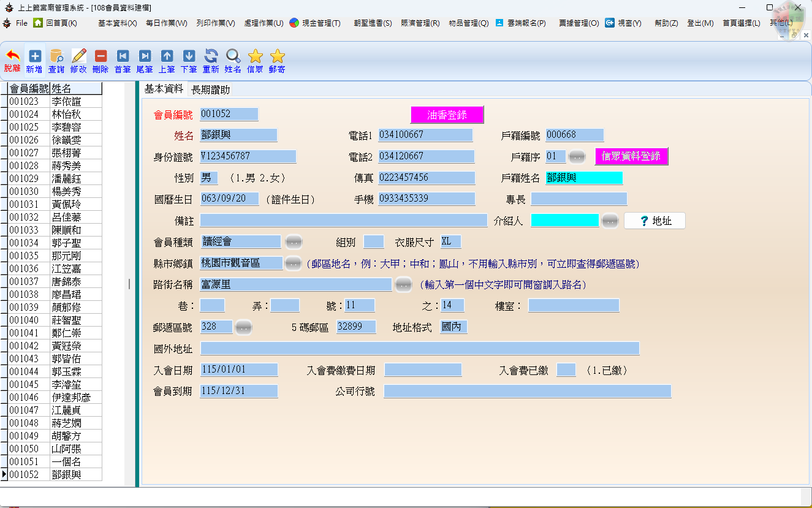This screenshot has height=508, width=812.
Task: Open lookup button beside 路街名稱 field
Action: pos(403,284)
